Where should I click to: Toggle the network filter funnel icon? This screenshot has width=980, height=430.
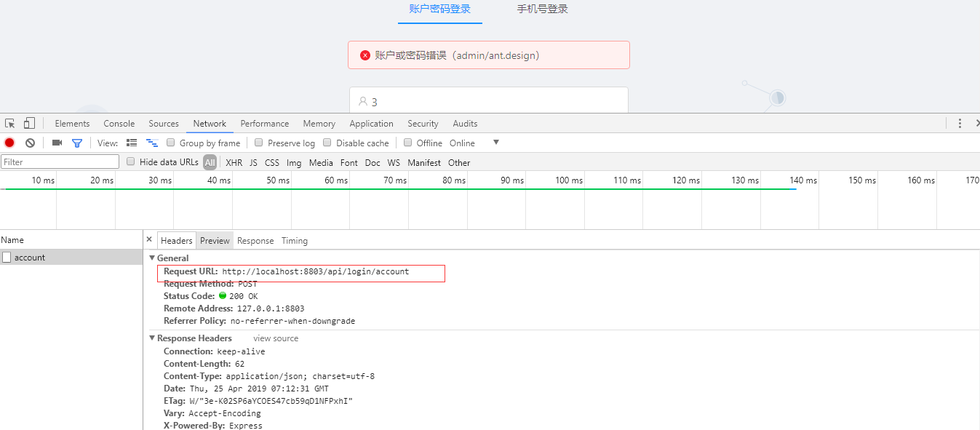[x=77, y=143]
